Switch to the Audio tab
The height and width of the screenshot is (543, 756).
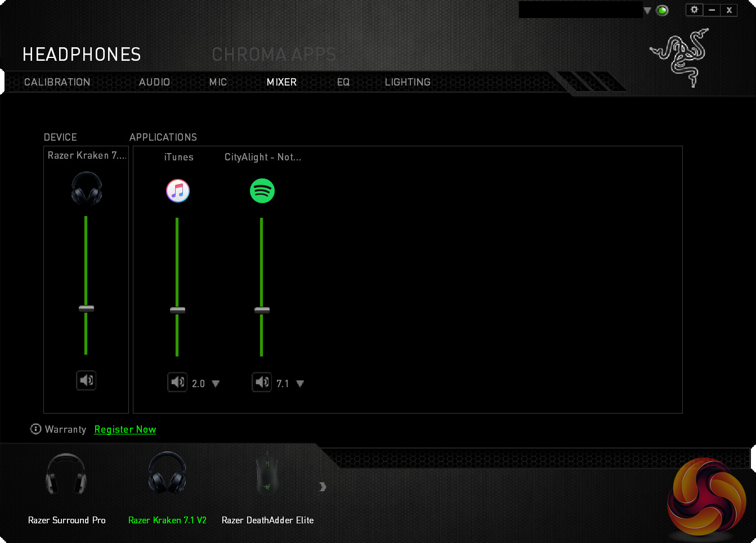[154, 82]
